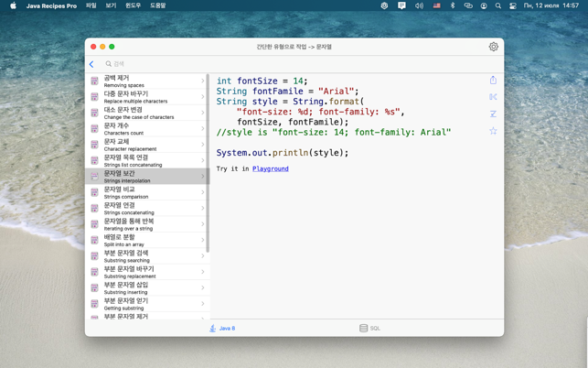Viewport: 588px width, 368px height.
Task: Click System.out.println(style); code line
Action: (x=283, y=153)
